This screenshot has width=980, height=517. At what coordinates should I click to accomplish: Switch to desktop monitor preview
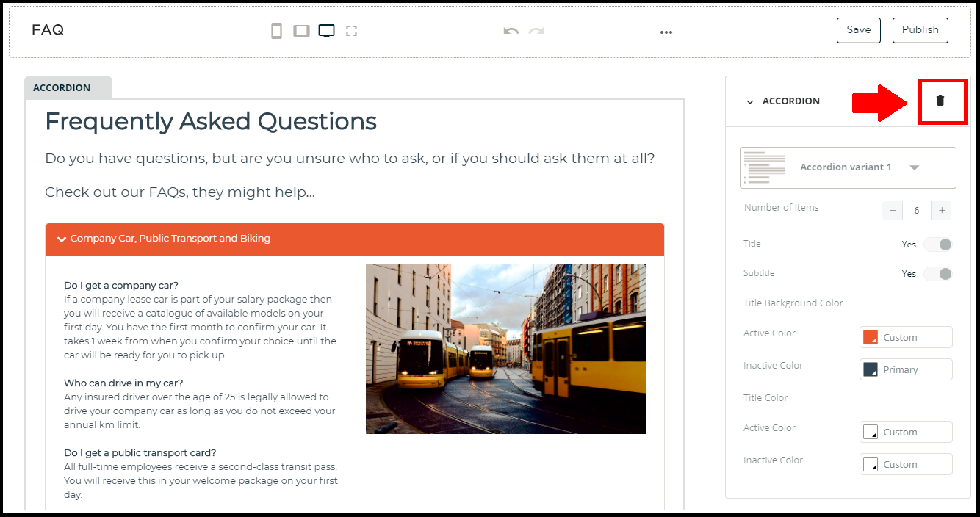(x=326, y=31)
